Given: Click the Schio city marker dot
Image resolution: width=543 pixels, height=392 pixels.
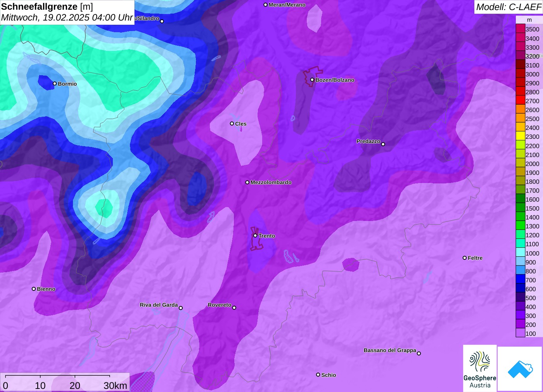Looking at the screenshot, I should click(318, 375).
